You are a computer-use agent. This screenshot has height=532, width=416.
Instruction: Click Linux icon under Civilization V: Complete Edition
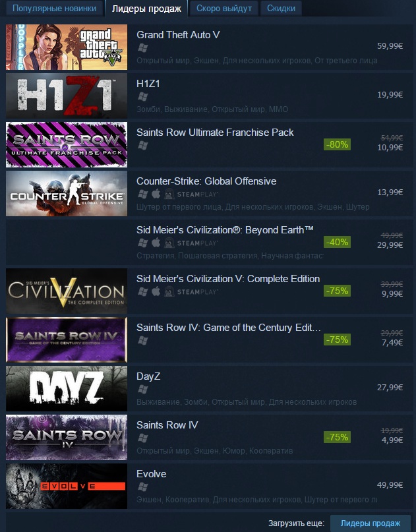(x=169, y=292)
